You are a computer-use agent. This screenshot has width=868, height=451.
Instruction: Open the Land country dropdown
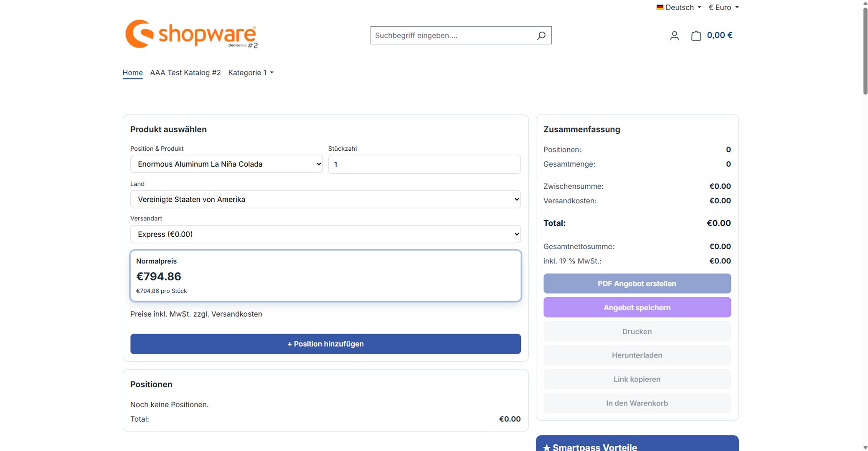325,199
